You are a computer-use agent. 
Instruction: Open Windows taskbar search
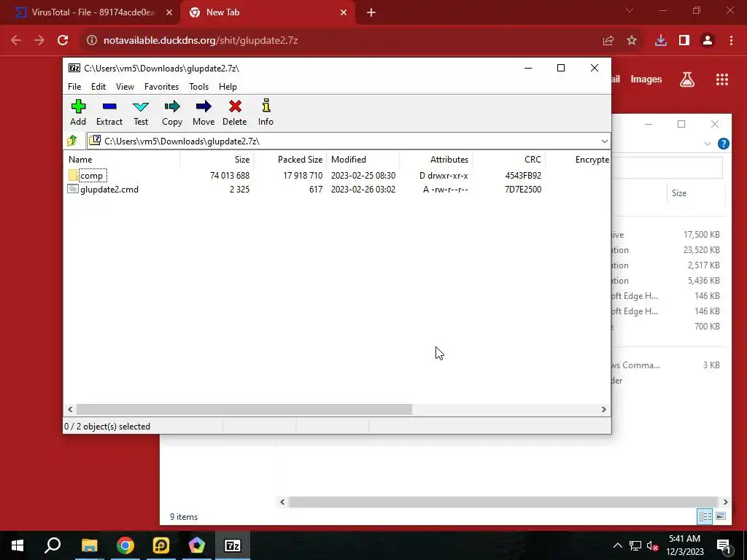click(53, 545)
